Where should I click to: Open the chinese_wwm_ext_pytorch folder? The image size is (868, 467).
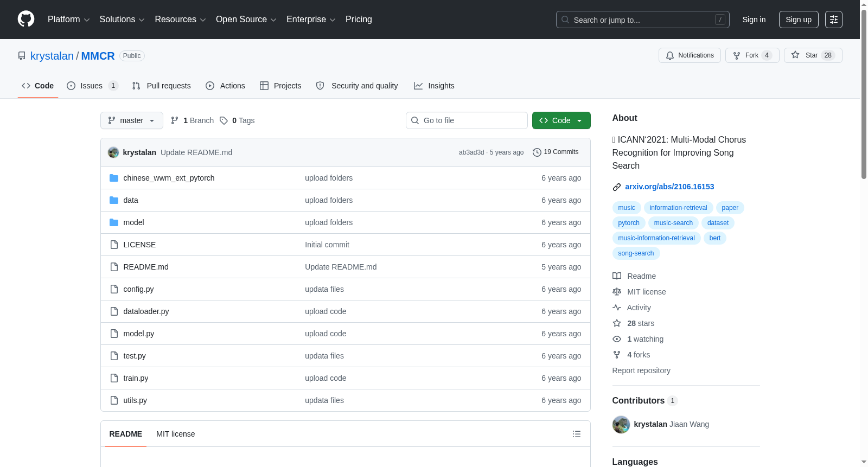(169, 178)
